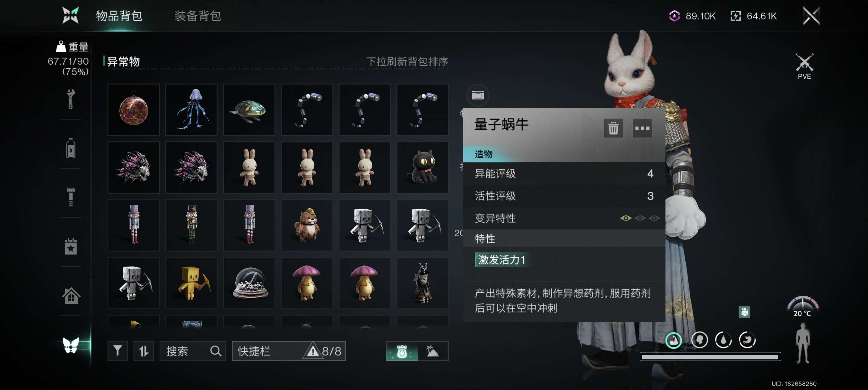Click the 激发活力1 trait tag
This screenshot has height=390, width=868.
[502, 260]
